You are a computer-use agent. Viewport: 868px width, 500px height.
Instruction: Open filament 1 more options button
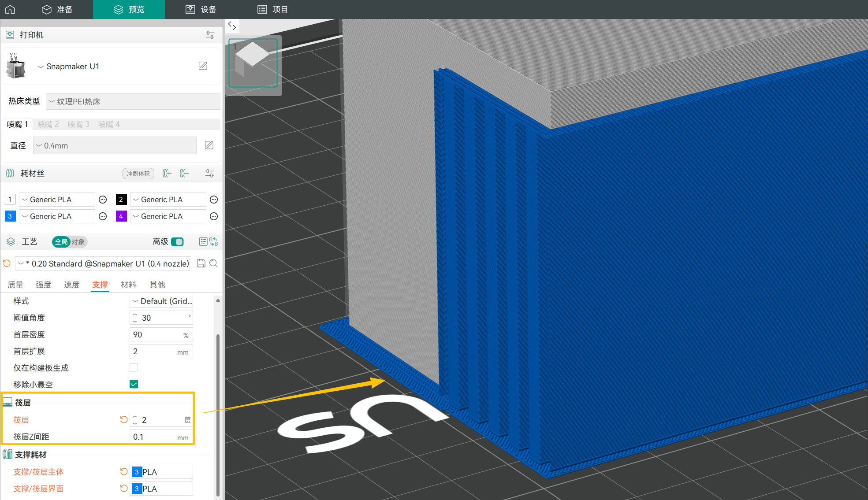coord(103,200)
